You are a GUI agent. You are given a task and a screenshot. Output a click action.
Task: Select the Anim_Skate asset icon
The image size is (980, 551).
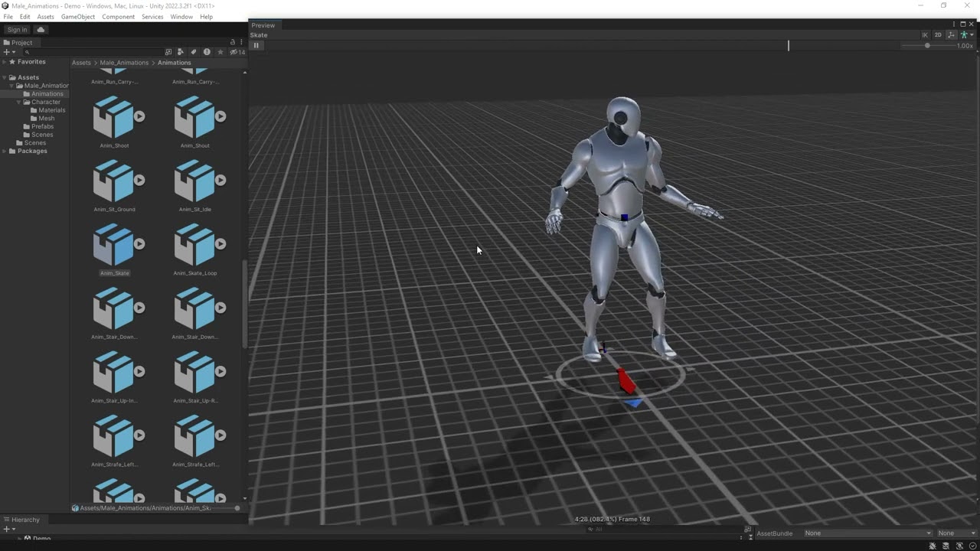(113, 244)
